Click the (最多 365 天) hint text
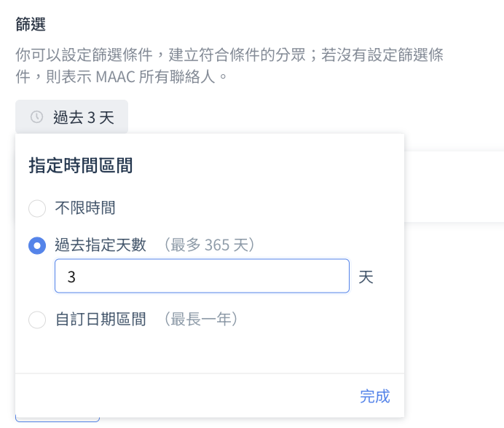Image resolution: width=504 pixels, height=428 pixels. pos(209,245)
